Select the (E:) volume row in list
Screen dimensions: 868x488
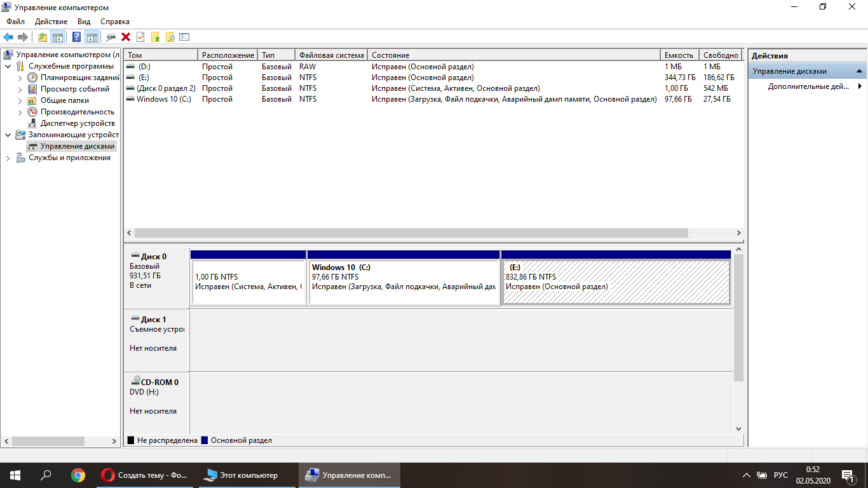pos(433,78)
